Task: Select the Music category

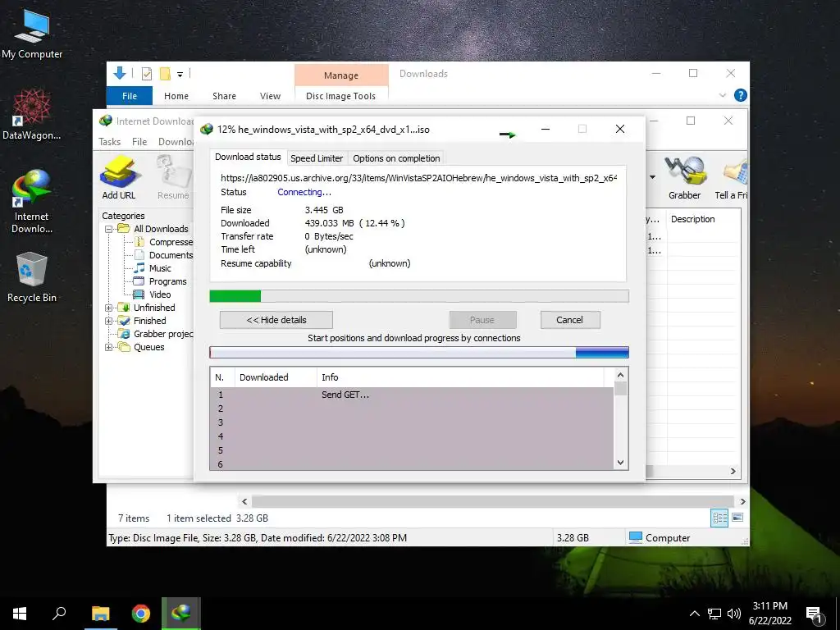Action: 153,268
